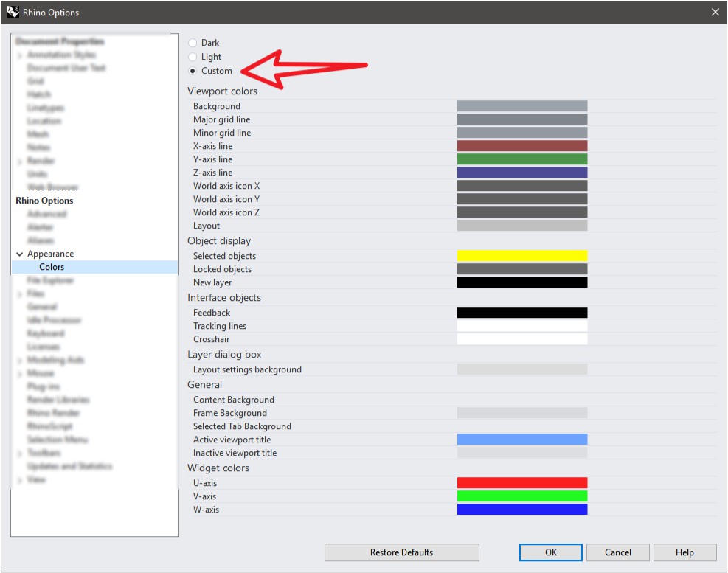The image size is (728, 573).
Task: Pick the New layer black swatch
Action: tap(522, 282)
